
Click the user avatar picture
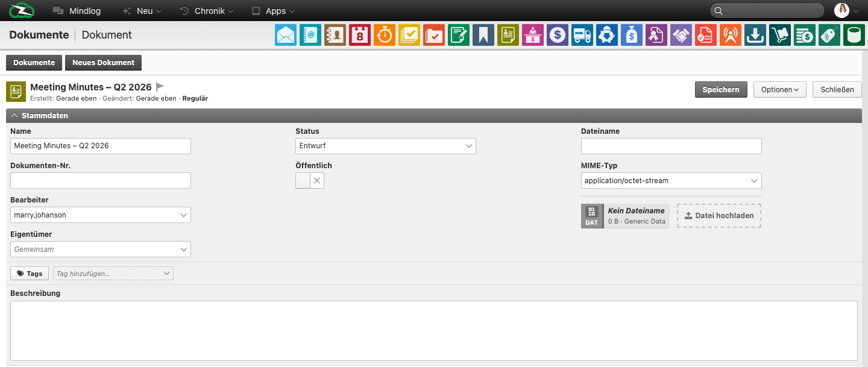point(841,10)
